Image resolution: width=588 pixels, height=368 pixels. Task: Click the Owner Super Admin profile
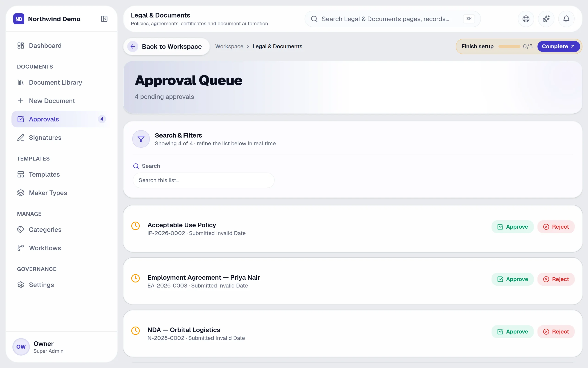62,347
